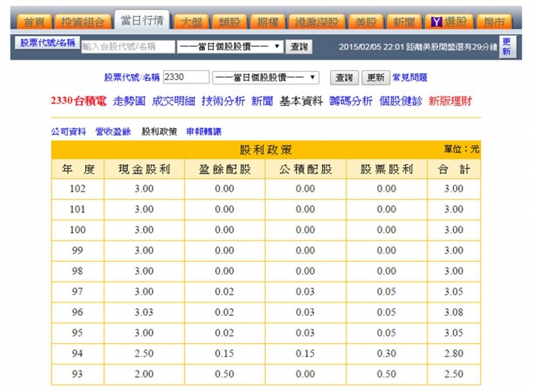Click the 2330台積電 stock title link
The width and height of the screenshot is (533, 392).
78,101
